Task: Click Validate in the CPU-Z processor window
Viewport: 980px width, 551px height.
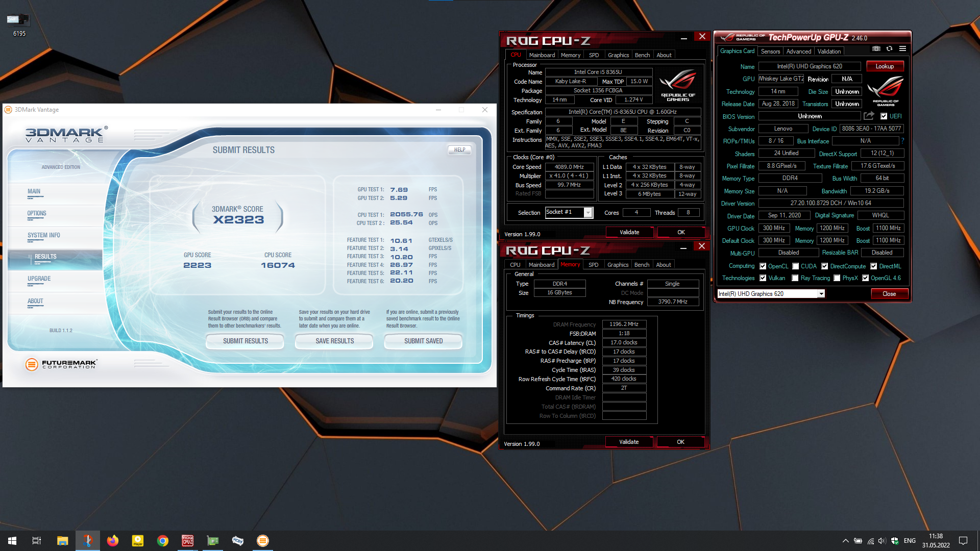Action: pos(629,232)
